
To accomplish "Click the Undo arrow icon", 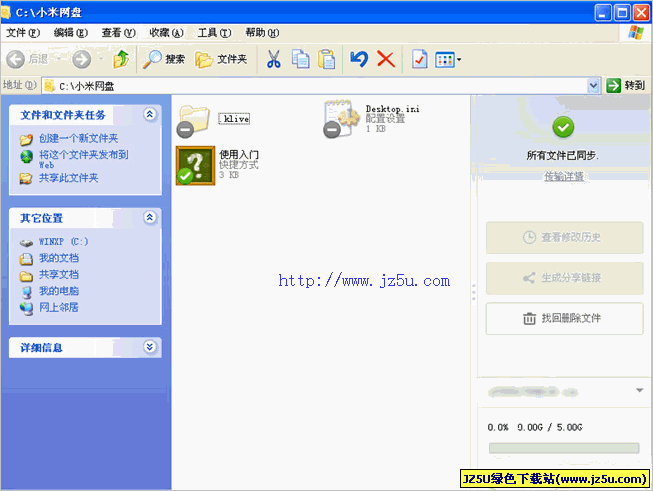I will coord(359,59).
